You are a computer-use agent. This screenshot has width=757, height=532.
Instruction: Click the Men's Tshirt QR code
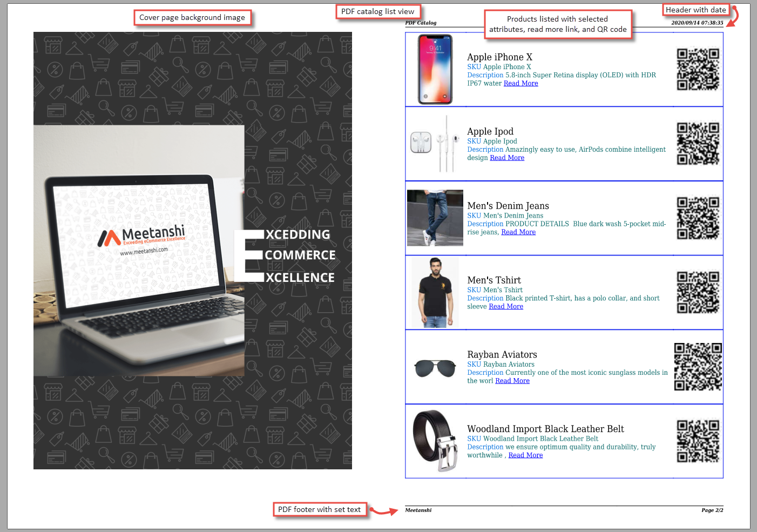coord(698,293)
